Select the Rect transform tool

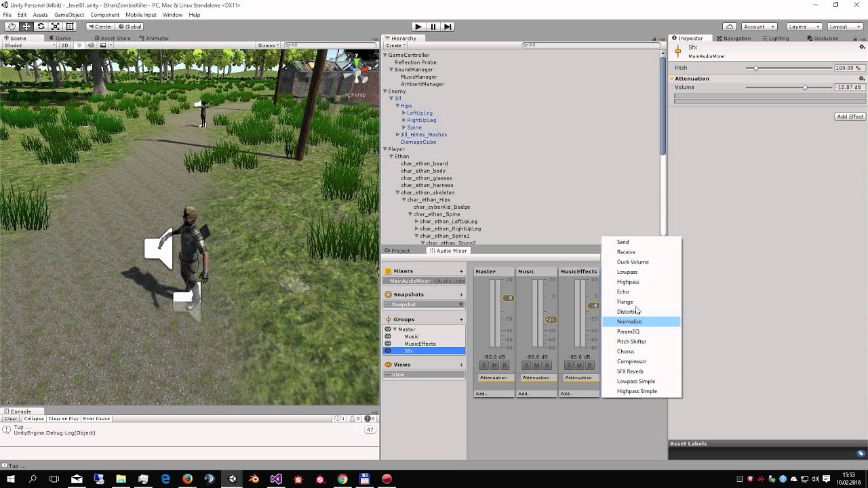(70, 26)
